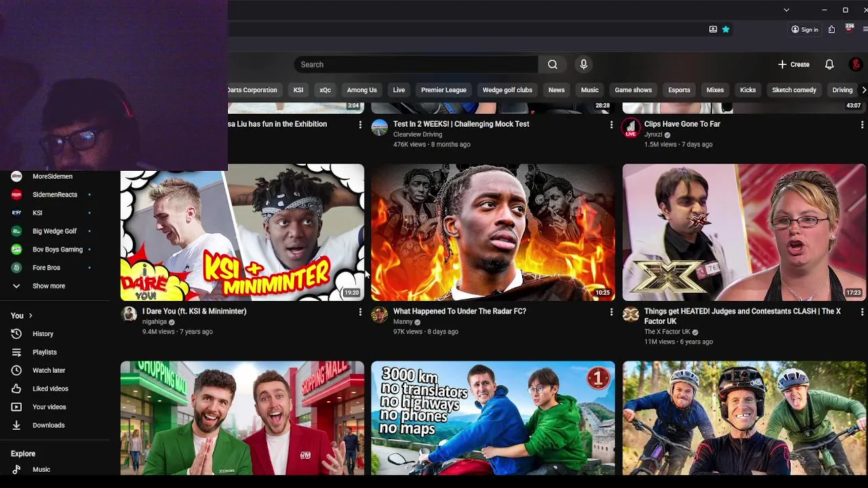Activate voice search microphone icon

pos(583,64)
